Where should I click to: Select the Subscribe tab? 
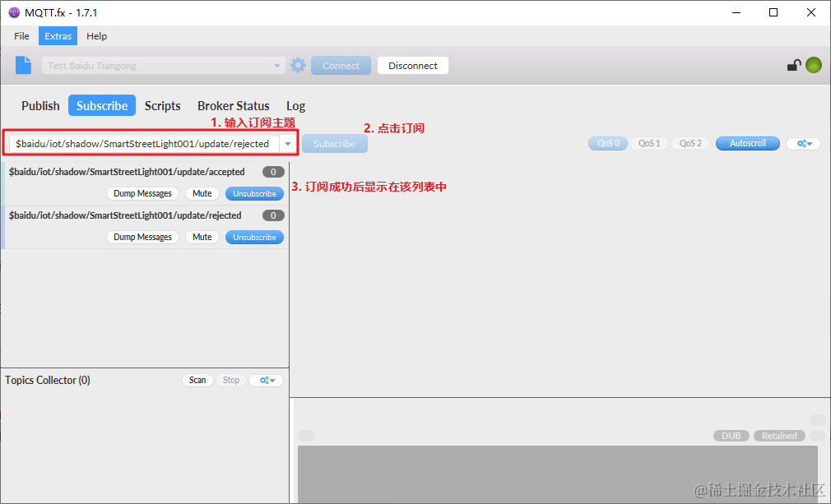pyautogui.click(x=102, y=106)
